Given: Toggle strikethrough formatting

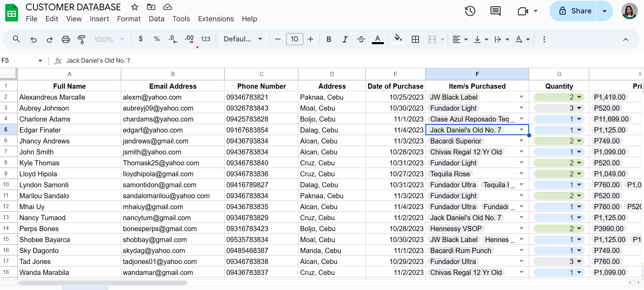Looking at the screenshot, I should (361, 39).
